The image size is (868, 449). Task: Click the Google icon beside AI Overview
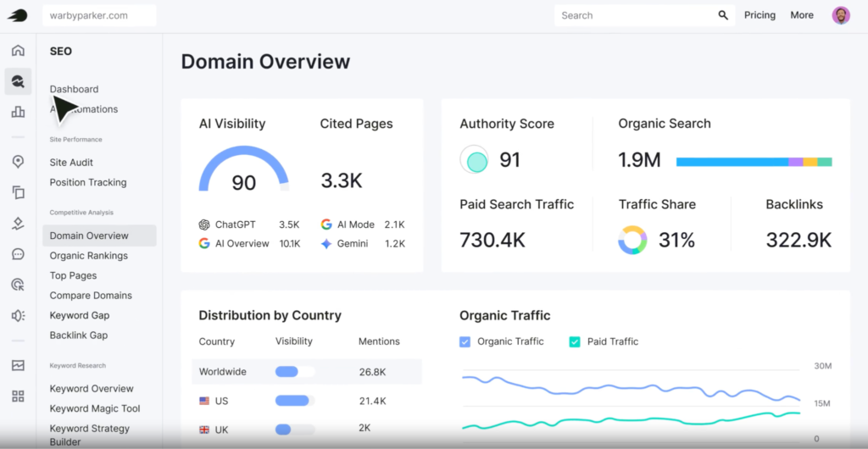pyautogui.click(x=204, y=243)
